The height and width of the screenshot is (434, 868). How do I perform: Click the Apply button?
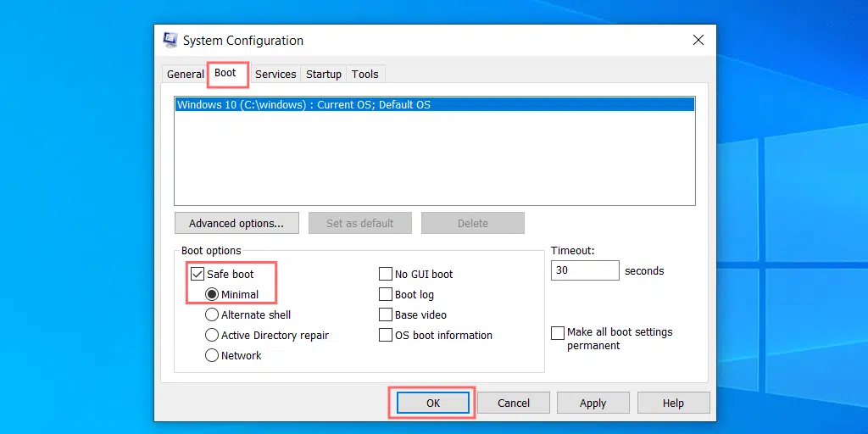pos(593,403)
